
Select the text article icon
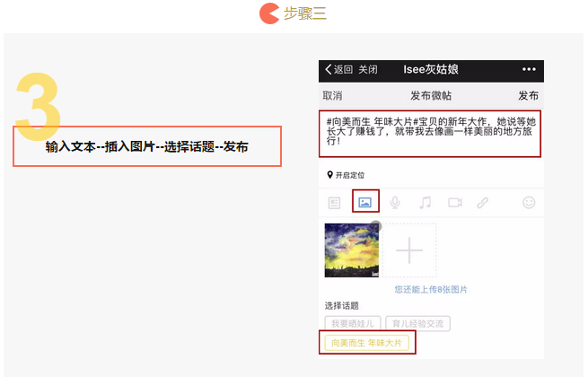(334, 203)
